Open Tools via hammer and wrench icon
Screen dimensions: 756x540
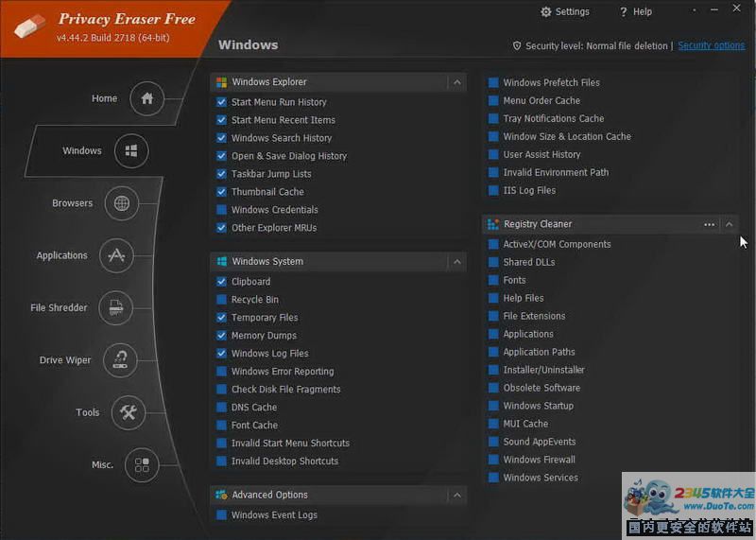129,412
